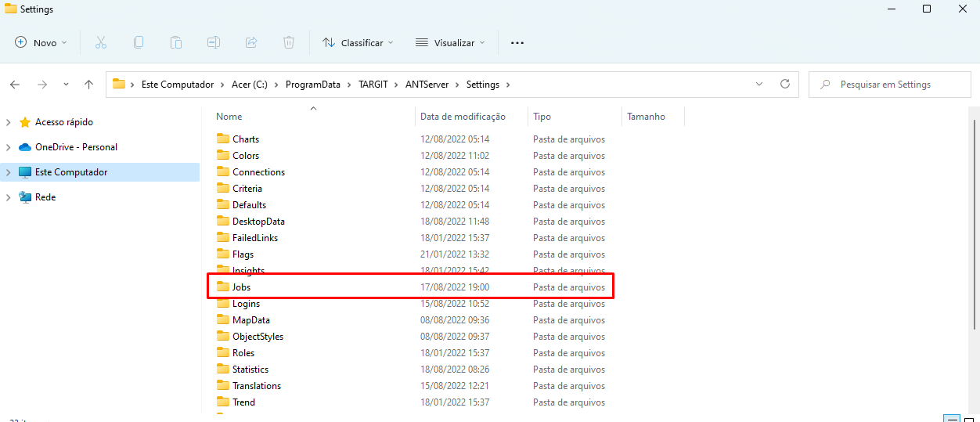
Task: Click the Acesso rápido star icon
Action: click(x=25, y=122)
